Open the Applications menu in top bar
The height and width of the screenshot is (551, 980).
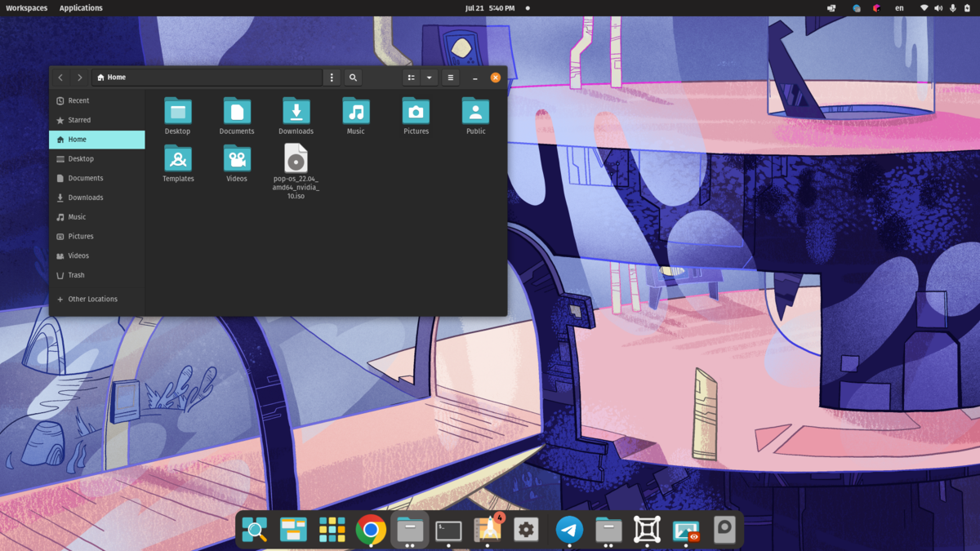click(81, 8)
